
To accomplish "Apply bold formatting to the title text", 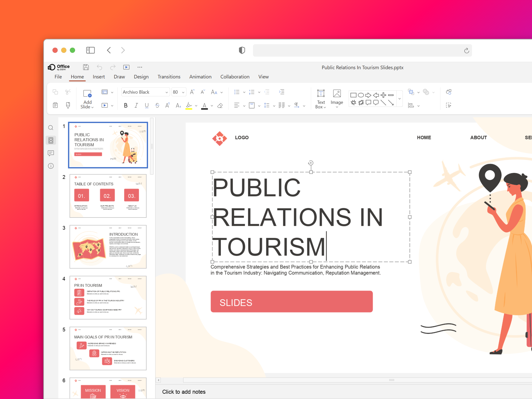I will point(126,105).
